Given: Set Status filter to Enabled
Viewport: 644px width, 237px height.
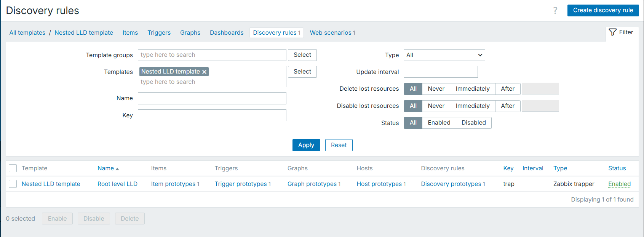Looking at the screenshot, I should point(439,123).
